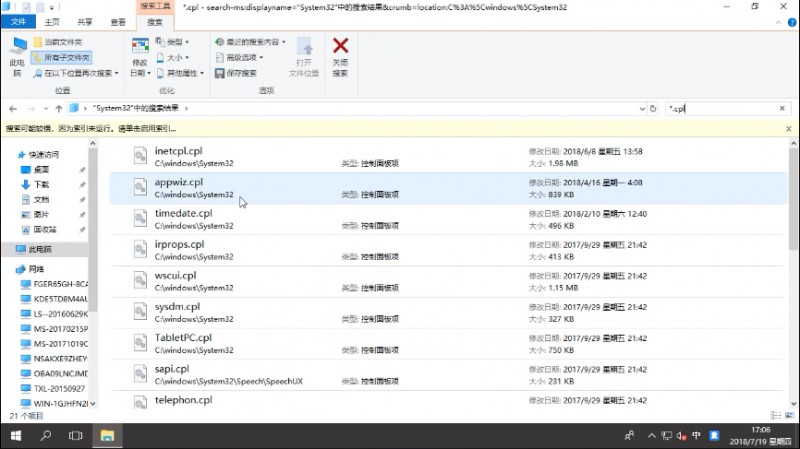The width and height of the screenshot is (800, 449).
Task: Select the wscui.cpl file icon
Action: 140,281
